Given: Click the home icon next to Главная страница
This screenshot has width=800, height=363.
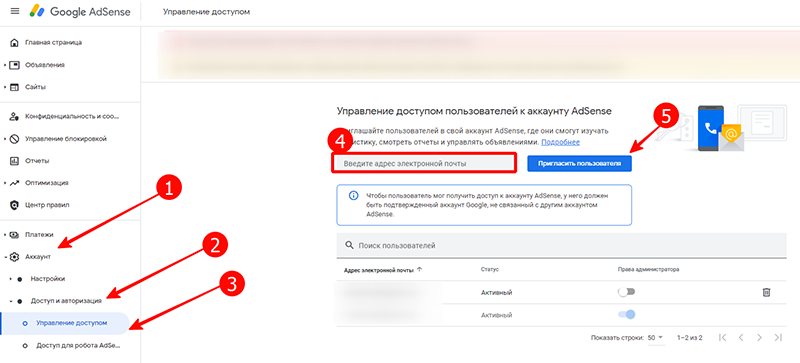Looking at the screenshot, I should [x=15, y=42].
